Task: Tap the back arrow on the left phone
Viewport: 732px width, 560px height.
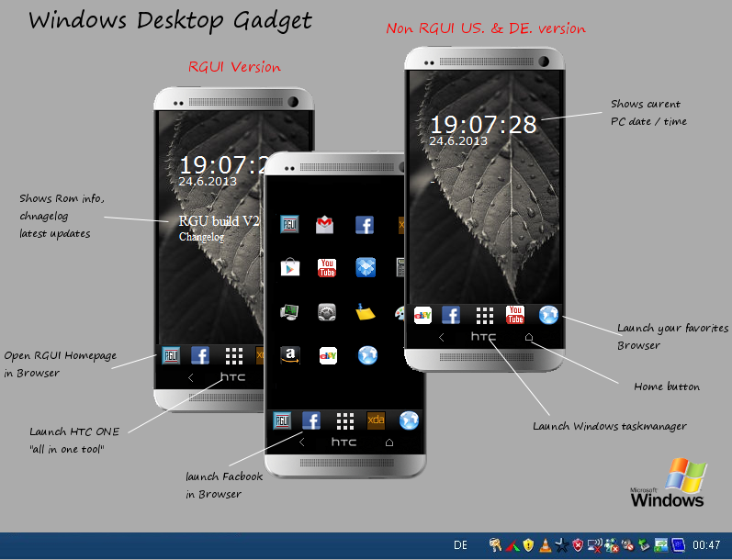Action: click(x=190, y=377)
